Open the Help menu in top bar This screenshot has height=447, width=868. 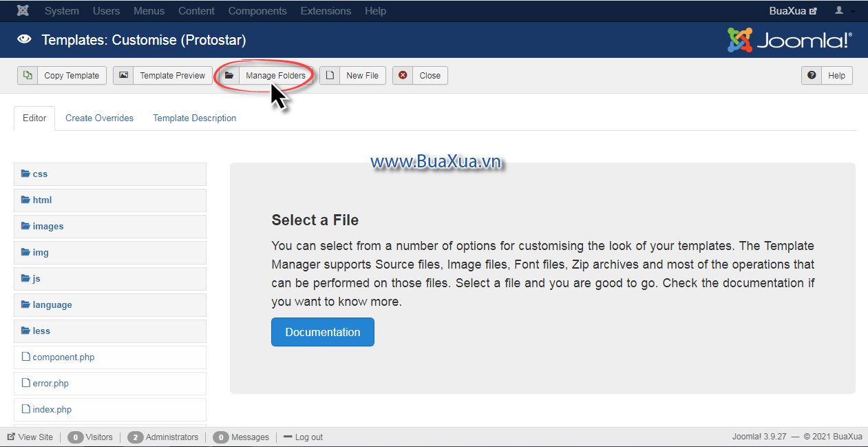coord(375,11)
